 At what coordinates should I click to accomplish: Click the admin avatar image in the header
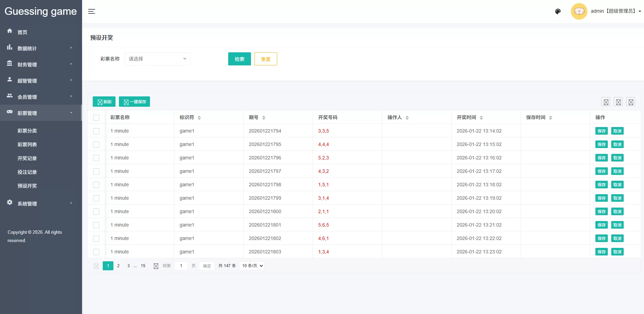click(x=579, y=11)
